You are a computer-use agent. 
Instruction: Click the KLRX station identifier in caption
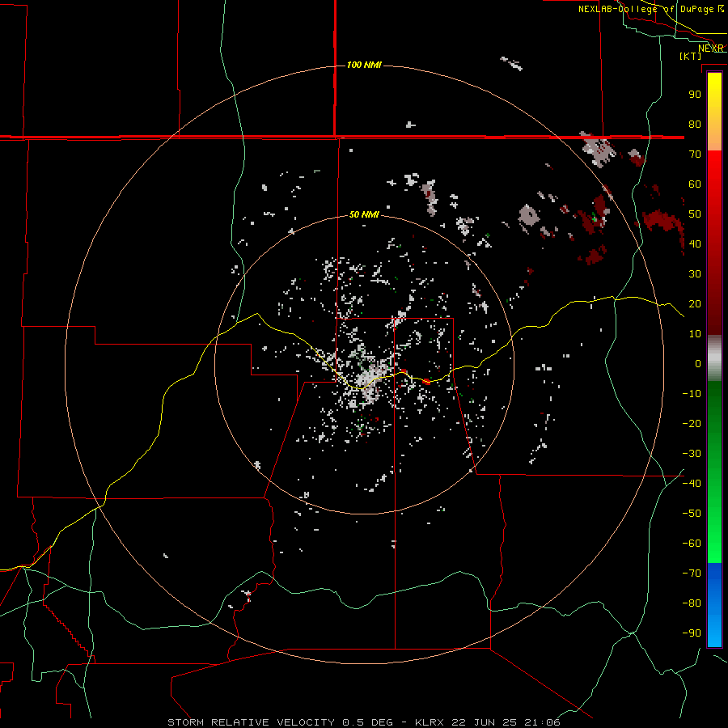(x=430, y=722)
